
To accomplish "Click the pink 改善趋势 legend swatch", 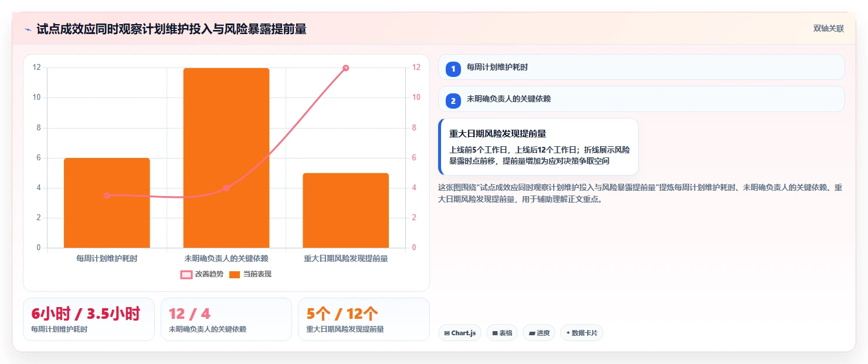I will [x=187, y=274].
